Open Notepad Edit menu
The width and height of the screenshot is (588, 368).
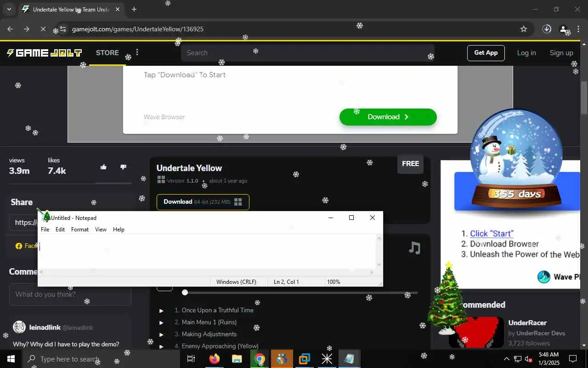pos(60,230)
